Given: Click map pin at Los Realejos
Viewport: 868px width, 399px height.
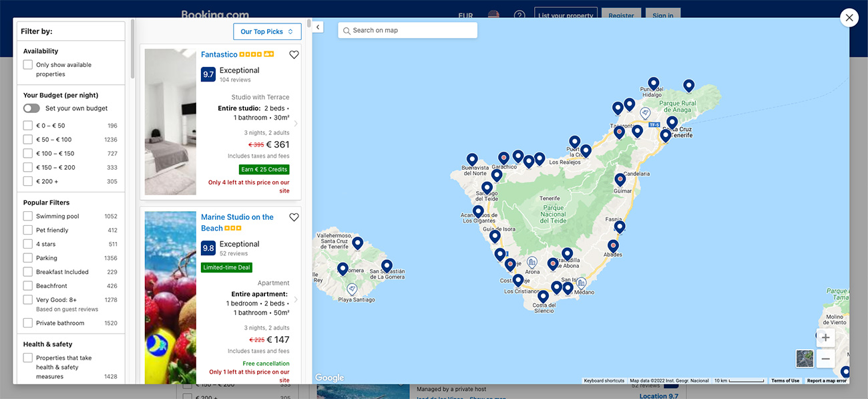Looking at the screenshot, I should (586, 150).
